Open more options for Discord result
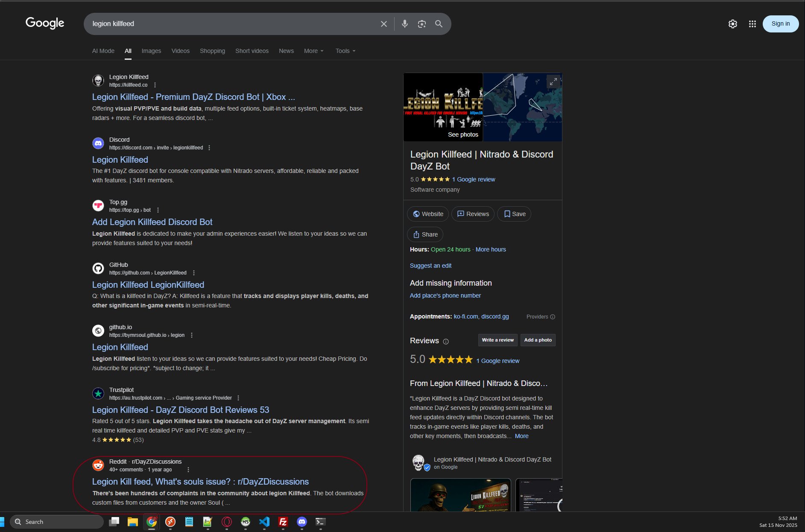This screenshot has width=805, height=532. [x=209, y=148]
